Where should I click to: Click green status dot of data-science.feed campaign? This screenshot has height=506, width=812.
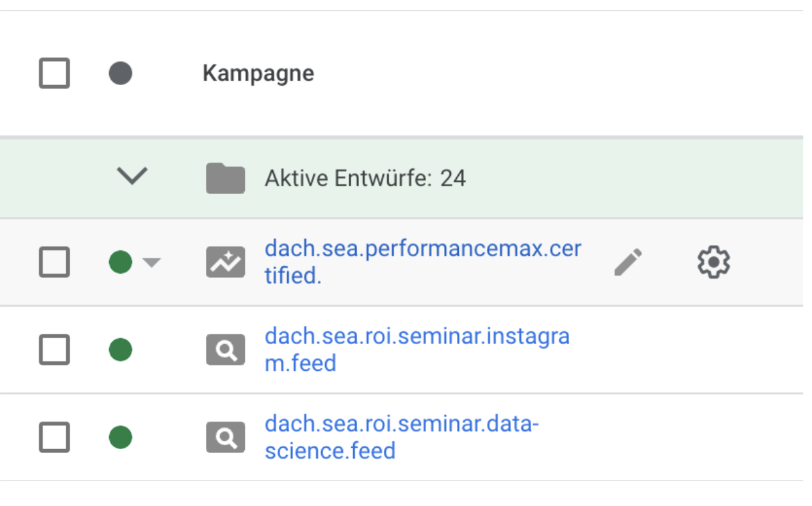[x=120, y=438]
